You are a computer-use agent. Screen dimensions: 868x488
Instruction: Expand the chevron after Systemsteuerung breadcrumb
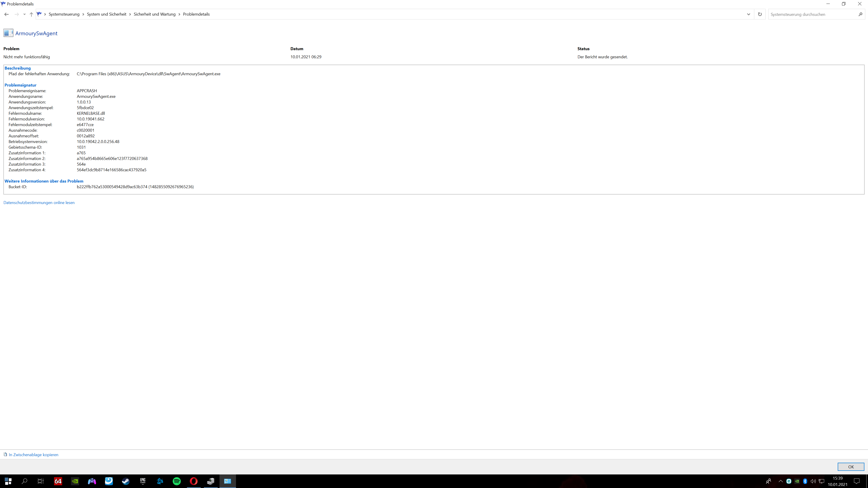(x=83, y=14)
